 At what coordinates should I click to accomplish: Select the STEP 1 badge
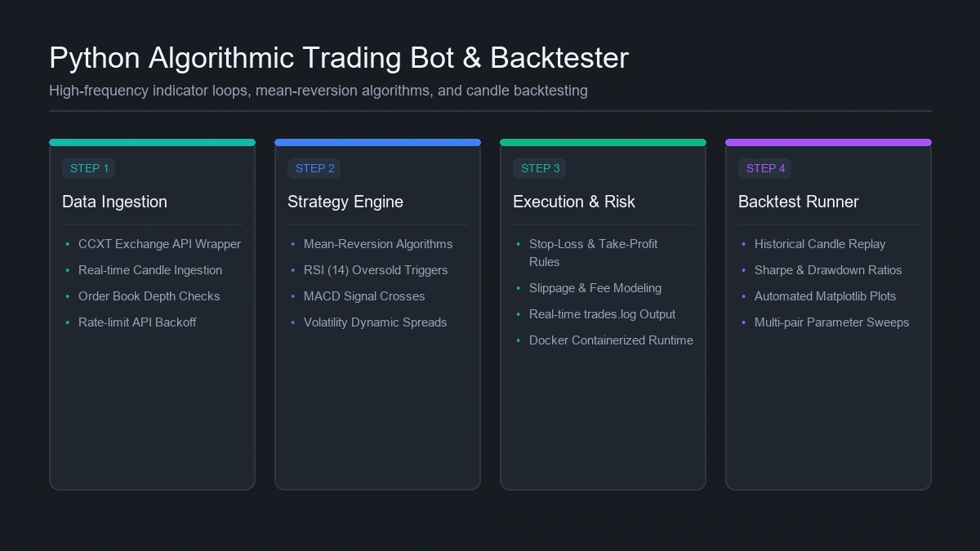[x=89, y=168]
